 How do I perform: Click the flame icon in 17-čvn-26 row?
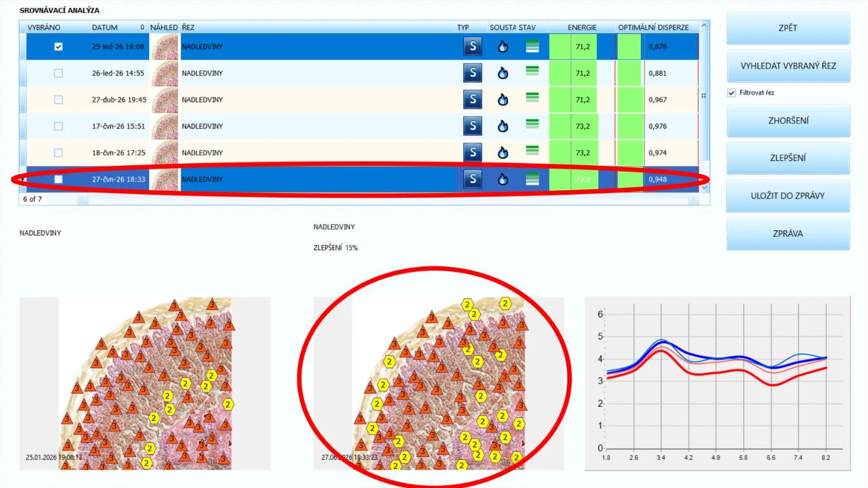(503, 126)
